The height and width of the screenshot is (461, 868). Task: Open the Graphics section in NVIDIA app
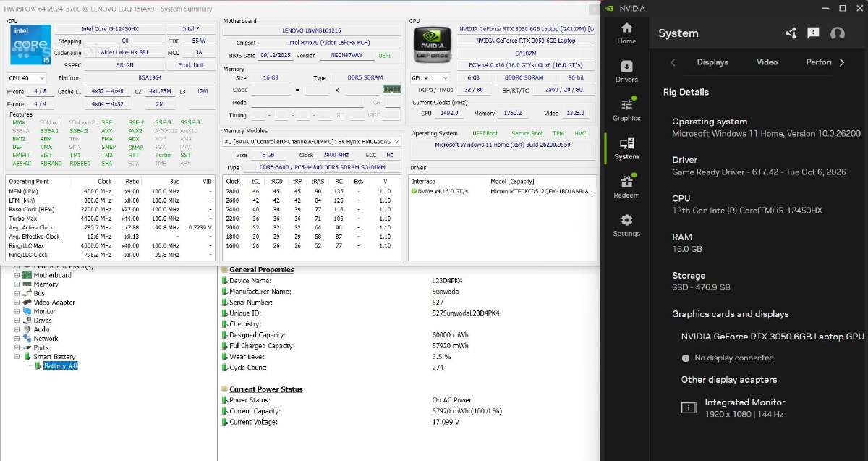point(626,109)
